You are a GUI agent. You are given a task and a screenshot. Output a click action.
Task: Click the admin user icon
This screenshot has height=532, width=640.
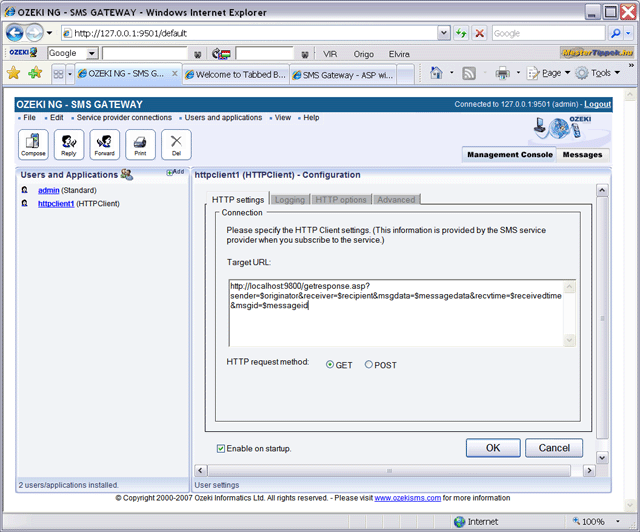24,190
